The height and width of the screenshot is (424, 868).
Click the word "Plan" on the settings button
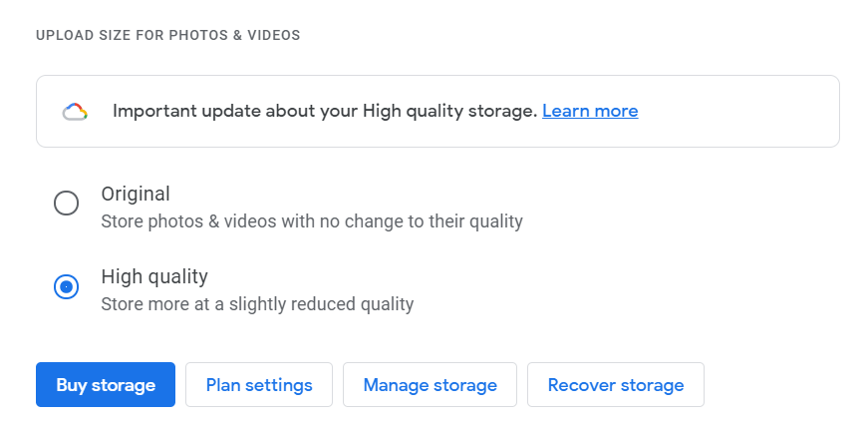pyautogui.click(x=222, y=385)
